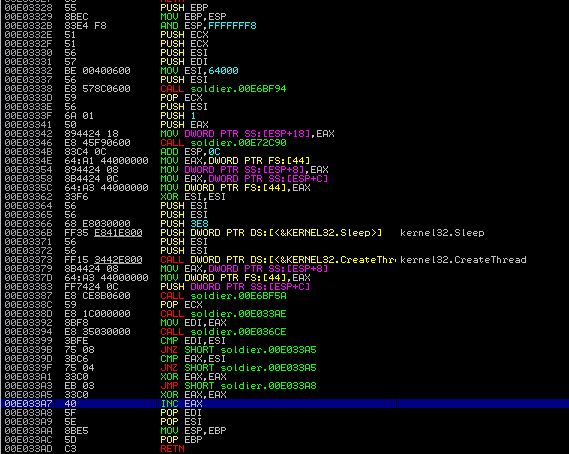The height and width of the screenshot is (454, 569).
Task: Click CALL soldier.00E6BF94 instruction
Action: click(223, 89)
